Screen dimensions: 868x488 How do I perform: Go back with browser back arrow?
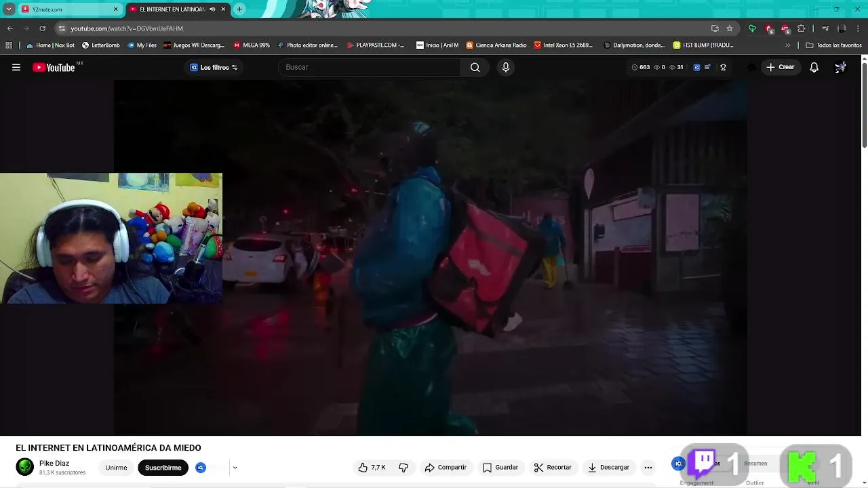9,28
